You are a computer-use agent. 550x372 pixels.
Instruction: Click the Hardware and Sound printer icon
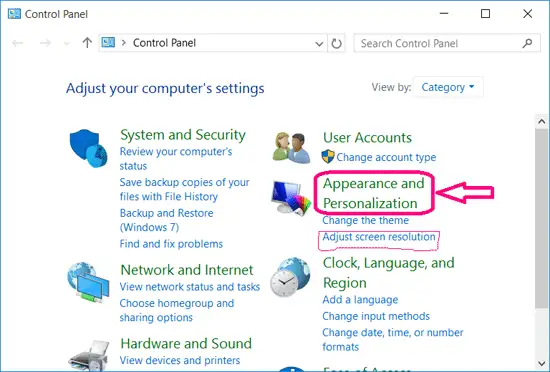pyautogui.click(x=89, y=356)
